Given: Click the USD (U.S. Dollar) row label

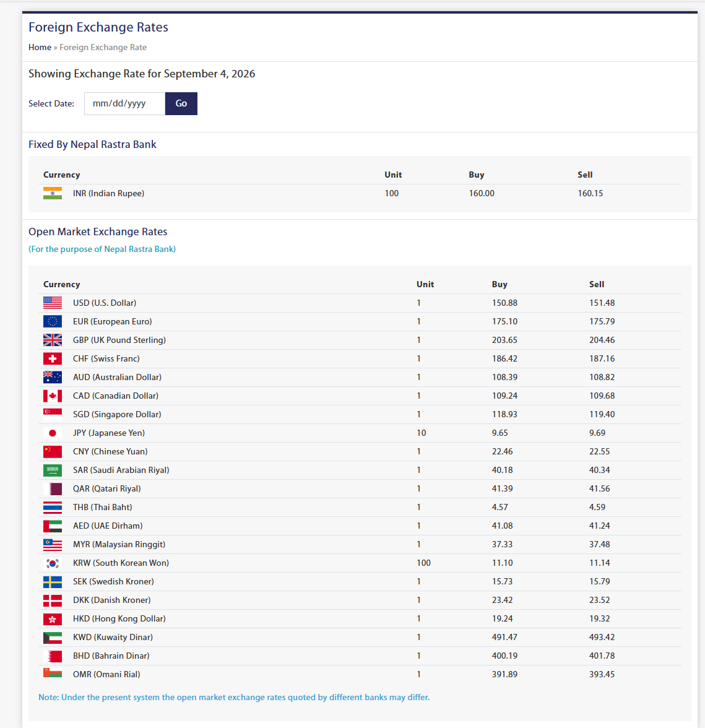Looking at the screenshot, I should (x=105, y=303).
